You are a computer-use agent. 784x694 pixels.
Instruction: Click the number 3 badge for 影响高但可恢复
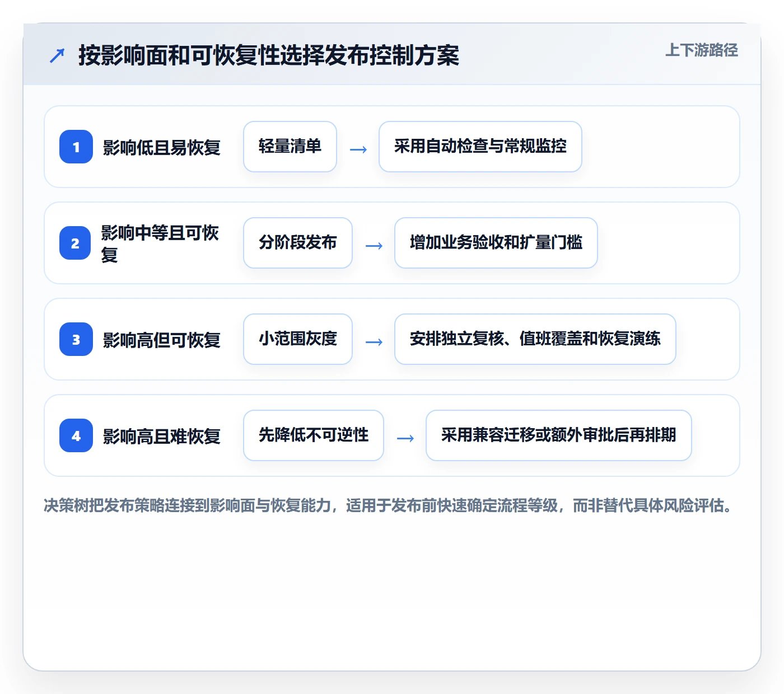(76, 339)
